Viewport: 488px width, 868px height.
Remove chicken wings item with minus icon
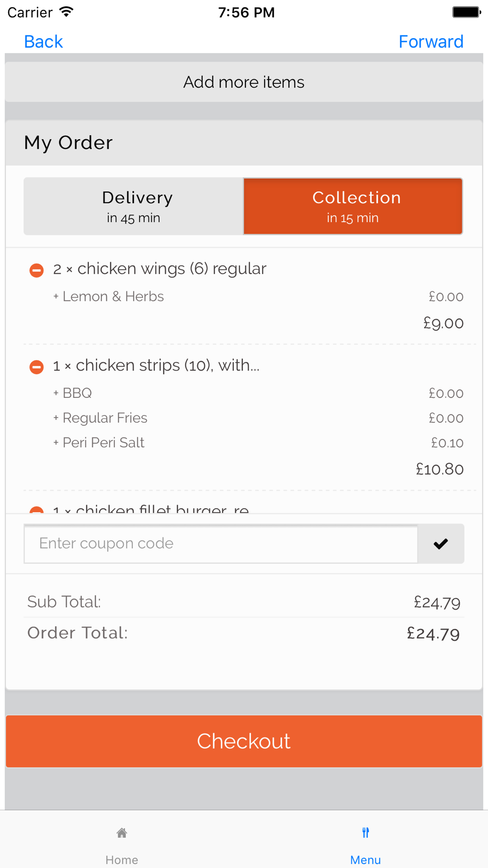[x=37, y=270]
